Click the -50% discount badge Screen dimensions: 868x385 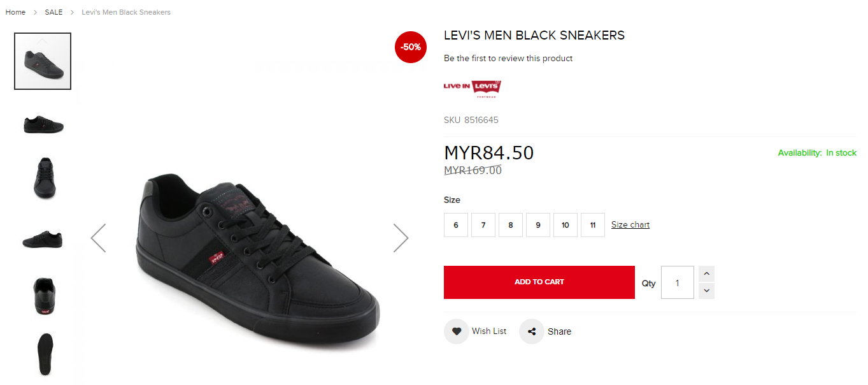[x=411, y=47]
